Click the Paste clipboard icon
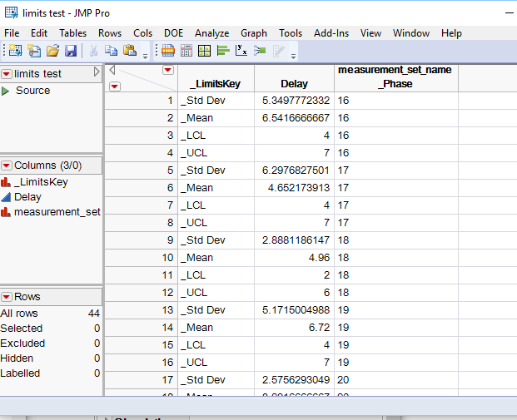Image resolution: width=517 pixels, height=420 pixels. tap(130, 51)
